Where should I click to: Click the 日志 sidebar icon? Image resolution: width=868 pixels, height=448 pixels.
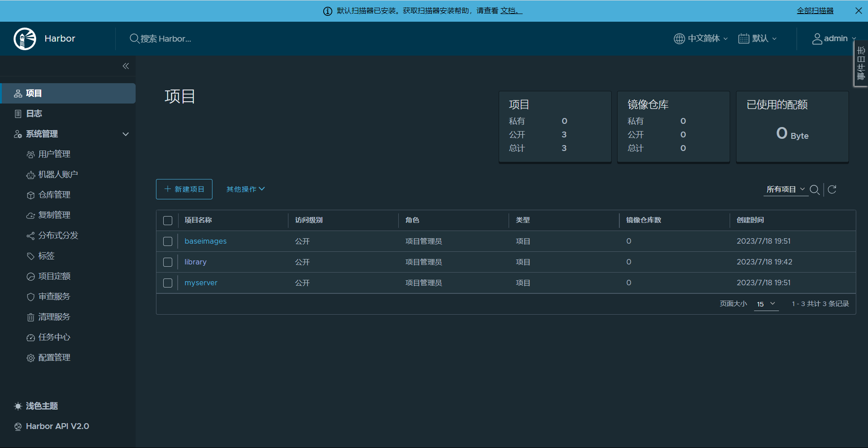click(x=18, y=114)
